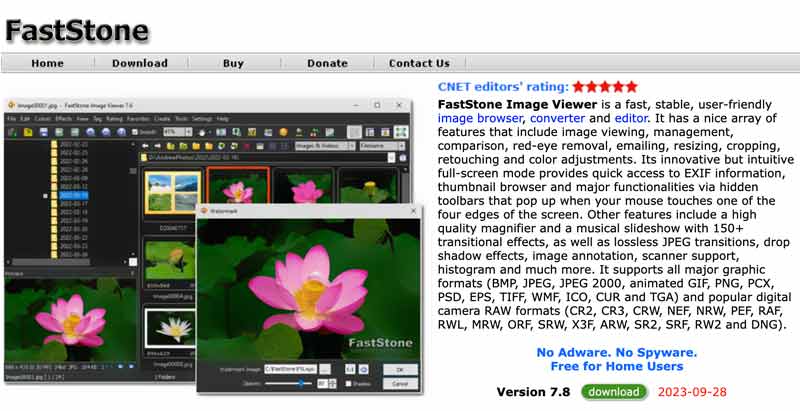Image resolution: width=800 pixels, height=411 pixels.
Task: Go to the Buy page
Action: (233, 63)
